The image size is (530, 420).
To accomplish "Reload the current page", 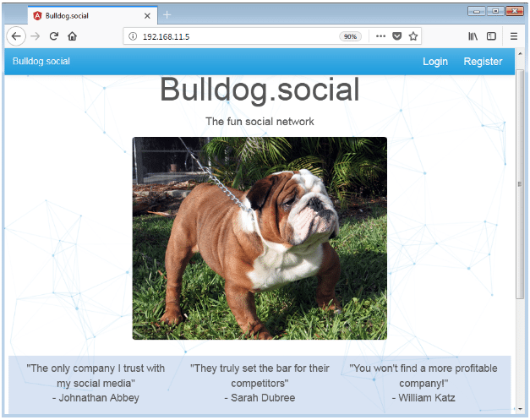I will click(53, 36).
